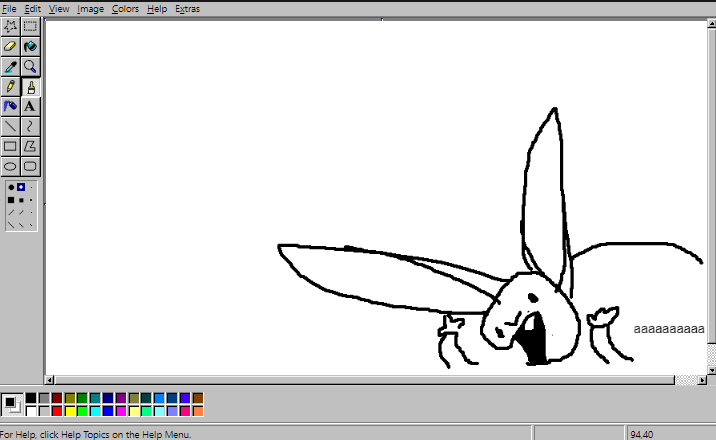The image size is (716, 440).
Task: Click the vertical scrollbar down arrow
Action: pos(712,370)
